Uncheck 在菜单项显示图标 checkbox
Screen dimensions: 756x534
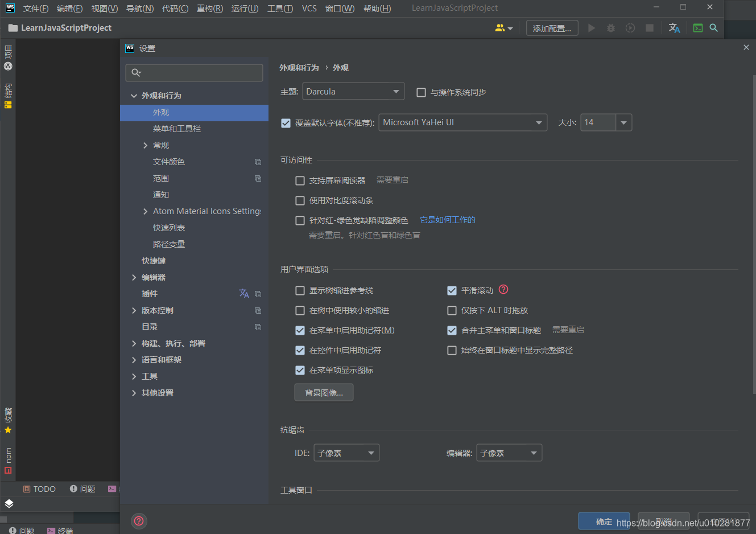pyautogui.click(x=300, y=370)
